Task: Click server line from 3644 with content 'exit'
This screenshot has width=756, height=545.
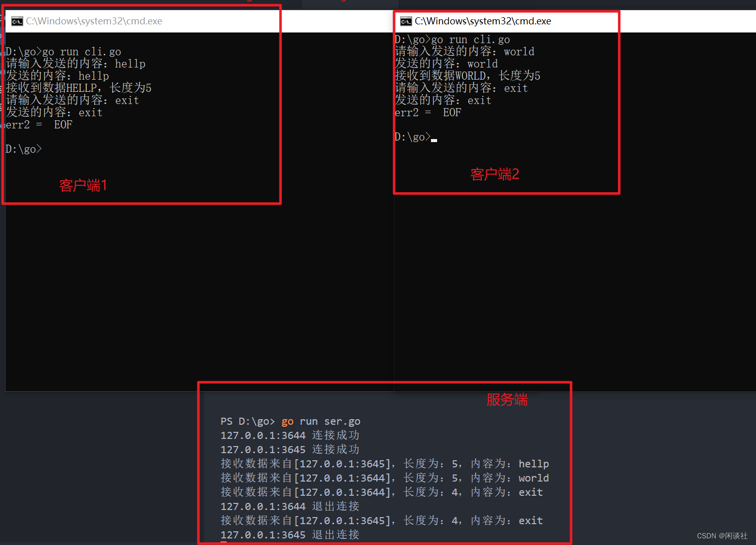Action: point(382,492)
